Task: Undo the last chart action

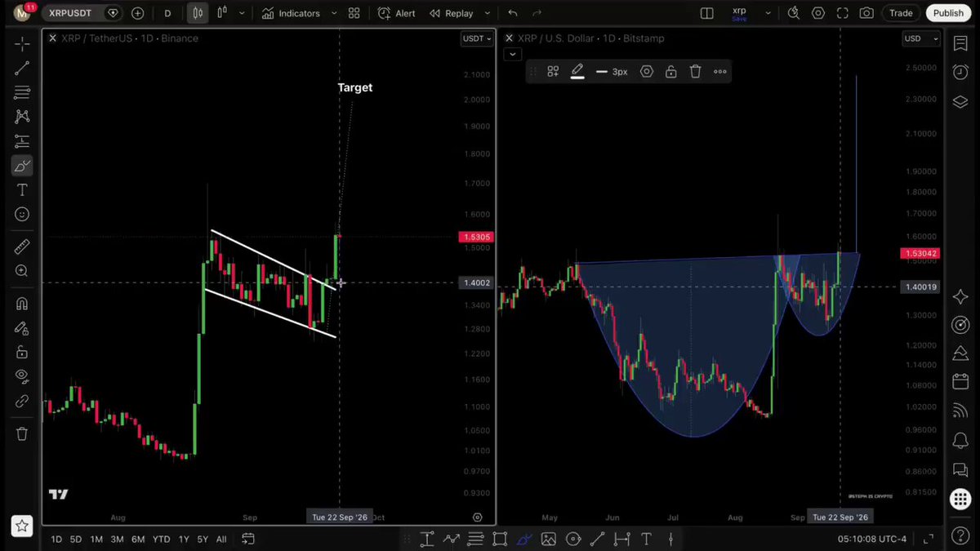Action: pos(512,13)
